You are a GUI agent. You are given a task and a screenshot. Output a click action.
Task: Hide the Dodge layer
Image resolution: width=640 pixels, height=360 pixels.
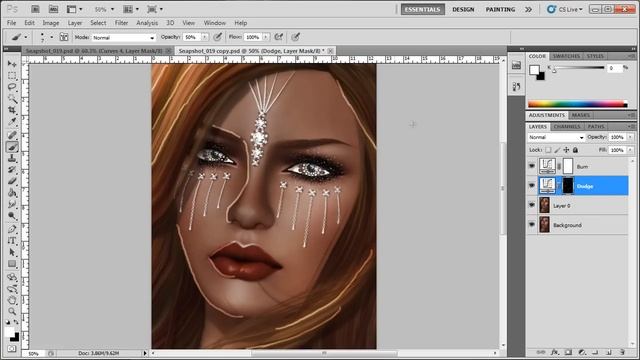point(531,186)
